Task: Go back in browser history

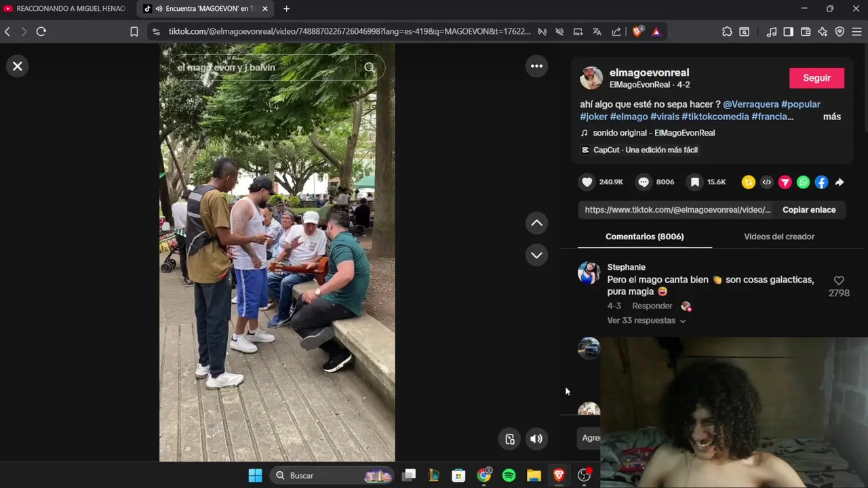Action: [x=7, y=31]
